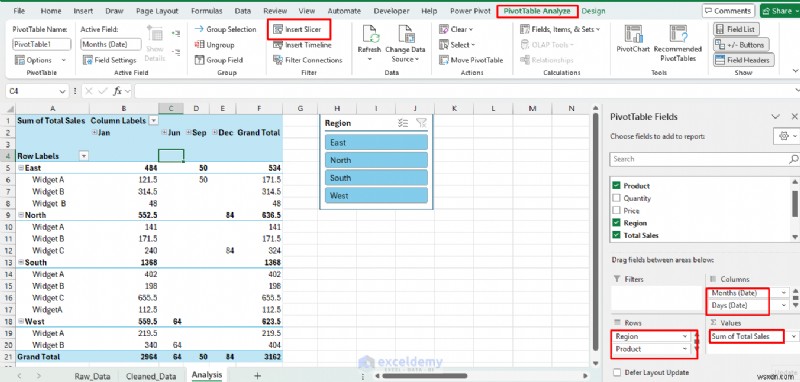This screenshot has width=800, height=382.
Task: Open Months (Date) field dropdown in Columns
Action: [784, 293]
